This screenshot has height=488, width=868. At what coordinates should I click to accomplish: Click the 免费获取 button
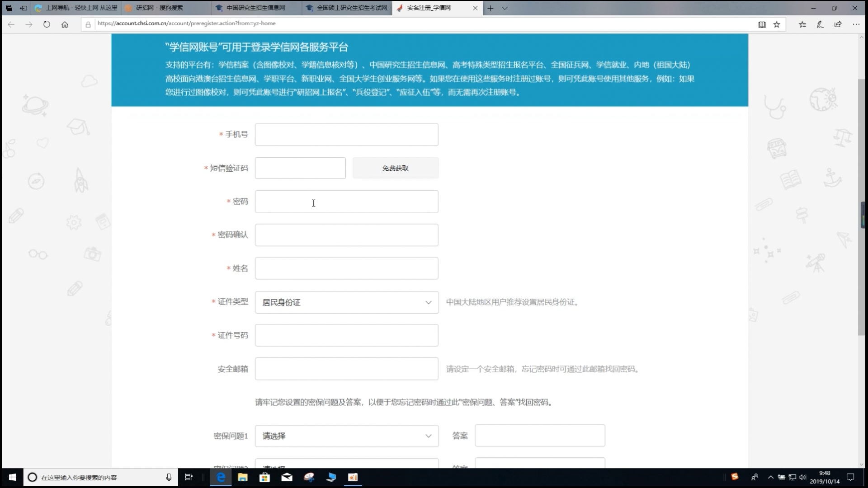396,168
